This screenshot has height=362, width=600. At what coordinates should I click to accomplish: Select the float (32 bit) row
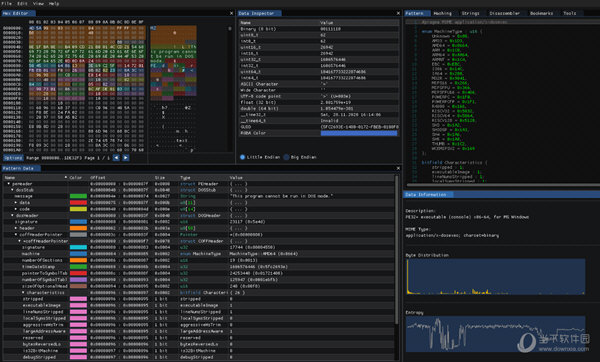319,103
